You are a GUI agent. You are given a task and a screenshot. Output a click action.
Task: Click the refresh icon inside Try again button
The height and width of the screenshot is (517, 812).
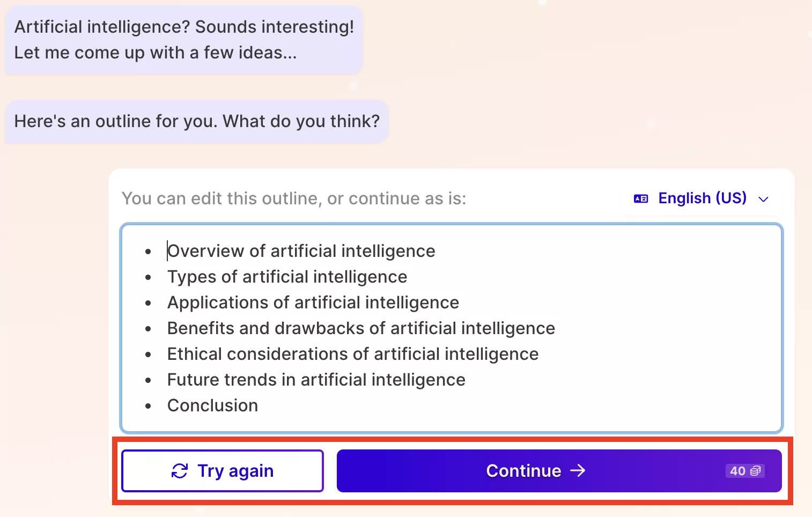tap(179, 471)
